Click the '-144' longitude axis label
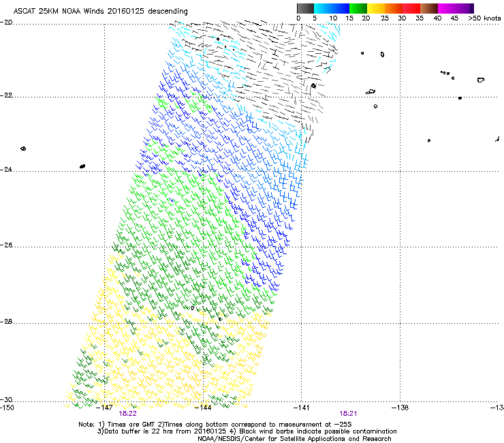Image resolution: width=504 pixels, height=443 pixels. tap(204, 408)
